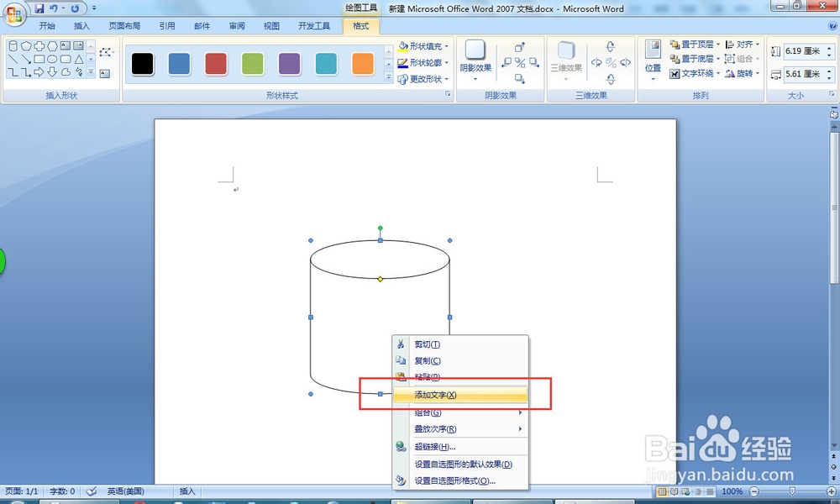Open the 视图 ribbon tab
840x504 pixels.
click(271, 26)
